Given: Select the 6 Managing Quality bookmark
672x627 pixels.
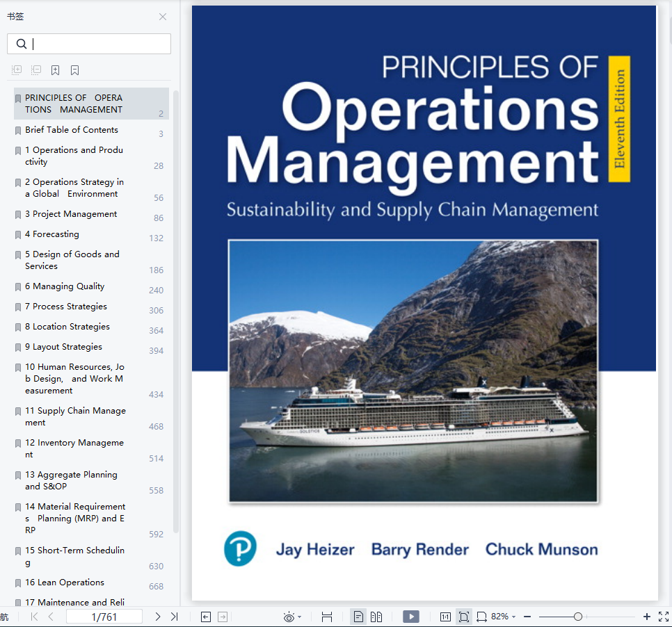Looking at the screenshot, I should pyautogui.click(x=91, y=286).
